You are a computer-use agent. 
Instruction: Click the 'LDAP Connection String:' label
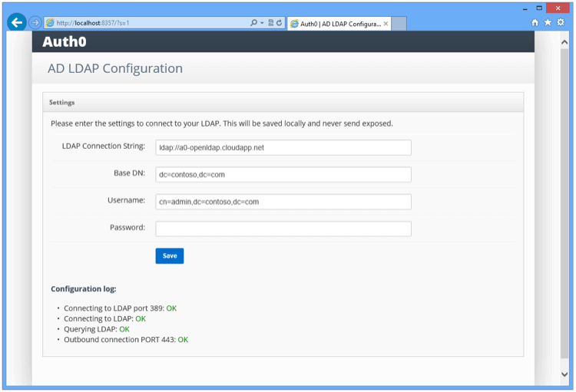(104, 146)
